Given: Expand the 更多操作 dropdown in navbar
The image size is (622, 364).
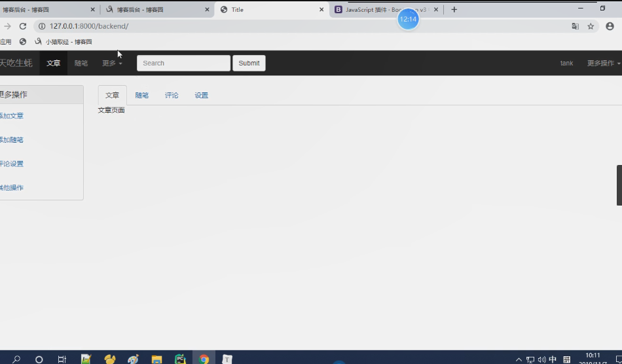Looking at the screenshot, I should pyautogui.click(x=604, y=63).
